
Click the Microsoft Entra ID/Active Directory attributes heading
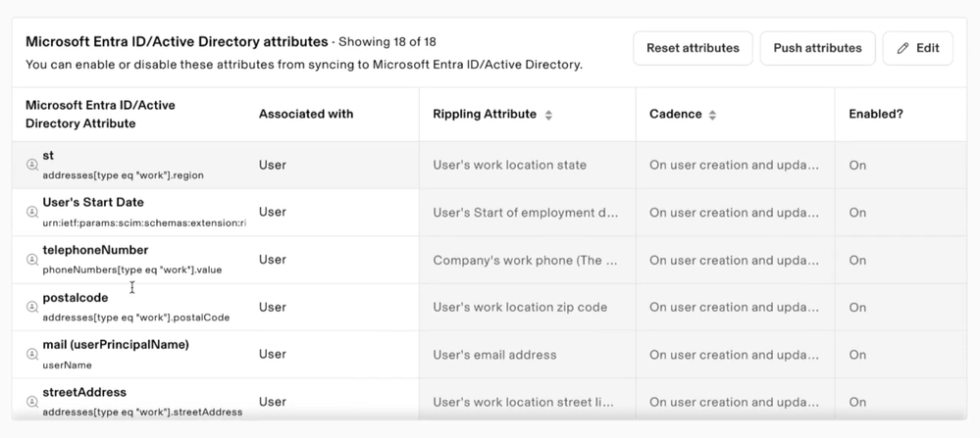coord(177,42)
